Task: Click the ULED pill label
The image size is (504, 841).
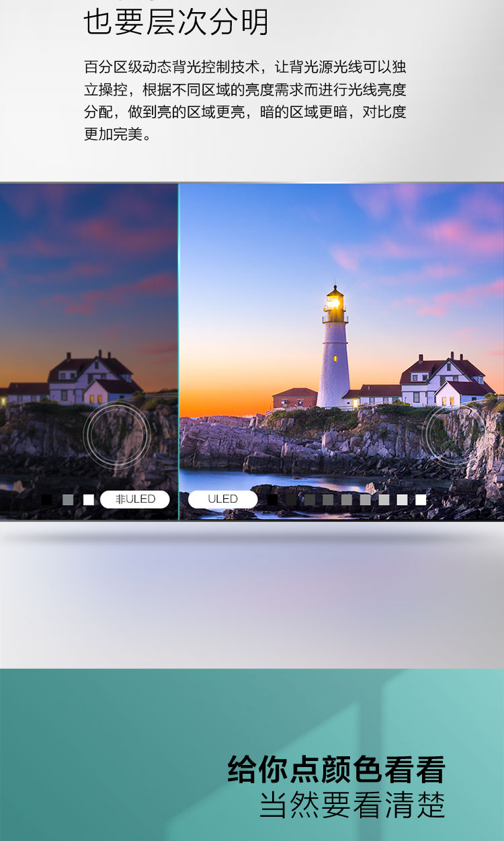Action: (222, 499)
